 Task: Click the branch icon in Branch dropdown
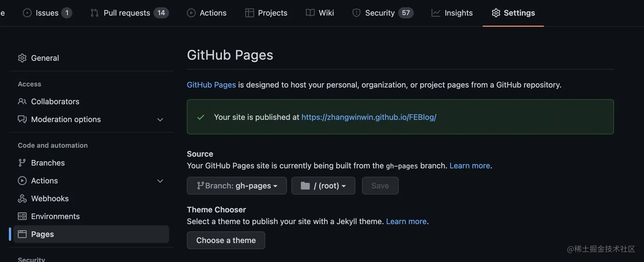pyautogui.click(x=200, y=186)
